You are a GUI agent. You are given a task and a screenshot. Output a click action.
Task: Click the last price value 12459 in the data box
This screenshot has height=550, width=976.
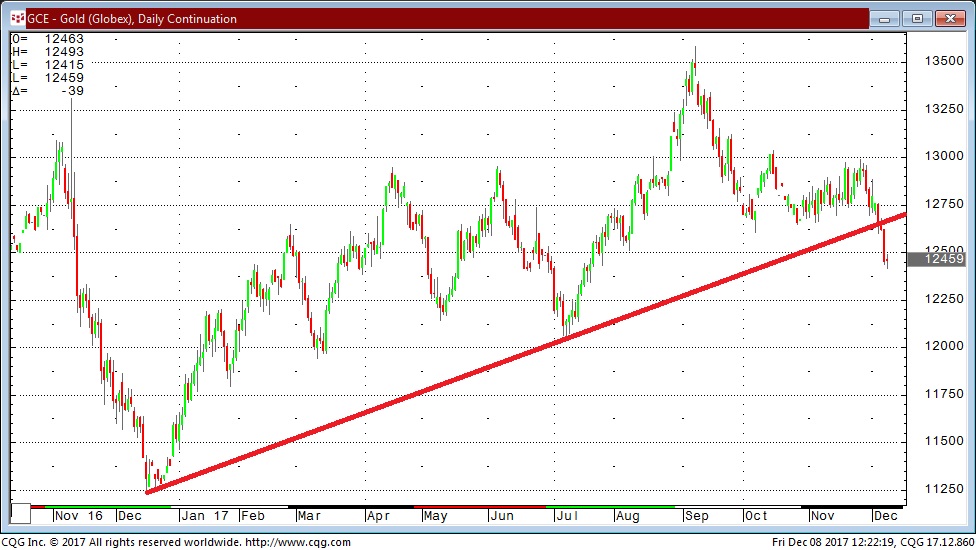pyautogui.click(x=64, y=78)
